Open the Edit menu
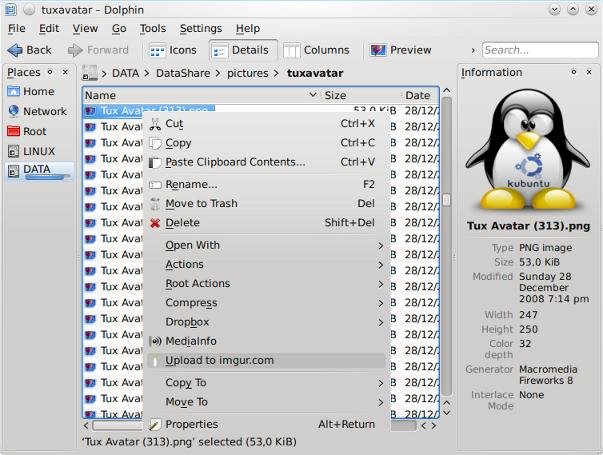603x455 pixels. 49,28
